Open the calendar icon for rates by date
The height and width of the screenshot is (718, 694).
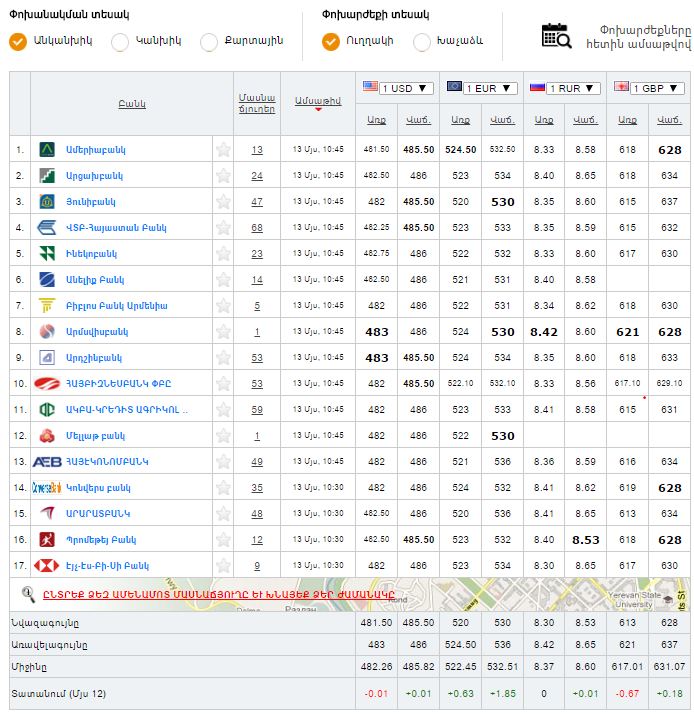556,35
